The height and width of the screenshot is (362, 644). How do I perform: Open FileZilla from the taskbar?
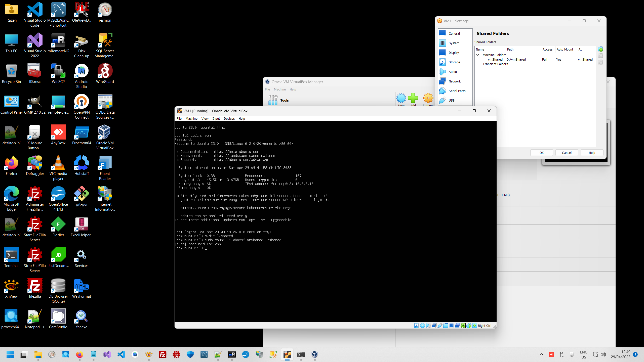point(163,354)
